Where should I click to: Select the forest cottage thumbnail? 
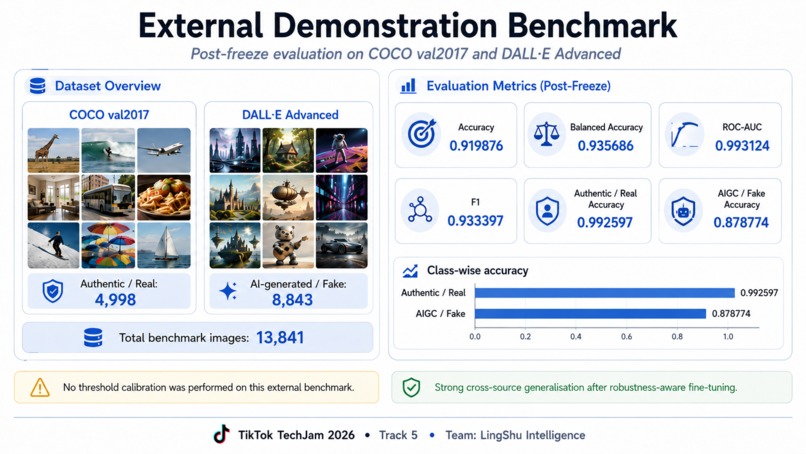[288, 150]
